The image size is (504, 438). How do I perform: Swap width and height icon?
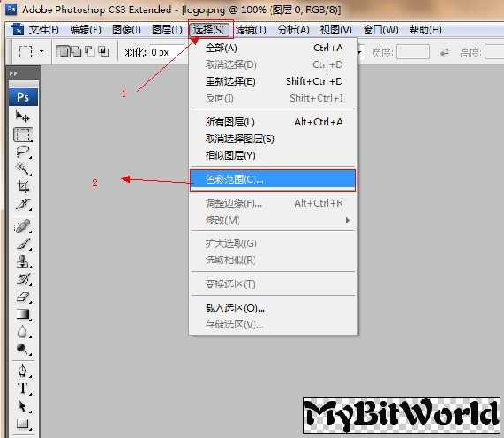pyautogui.click(x=445, y=52)
